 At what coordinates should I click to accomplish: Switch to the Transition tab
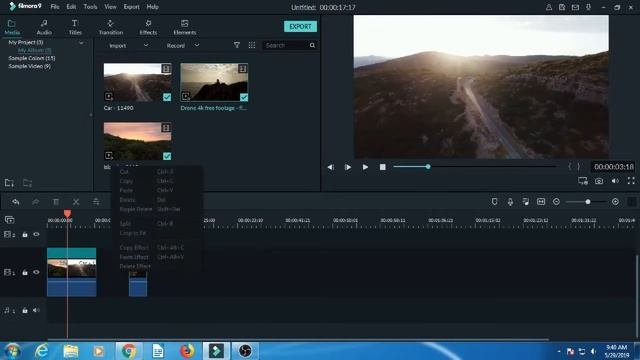coord(111,27)
